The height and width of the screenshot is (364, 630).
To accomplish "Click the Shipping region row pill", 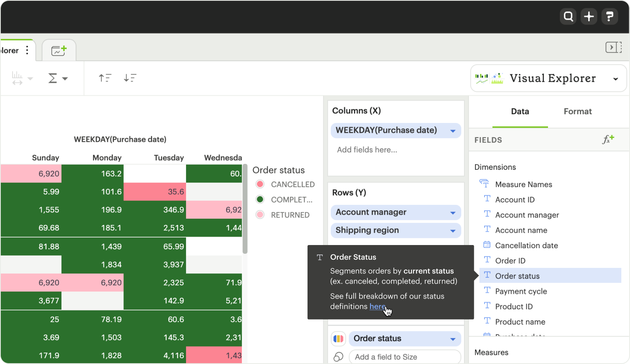I will (x=396, y=230).
